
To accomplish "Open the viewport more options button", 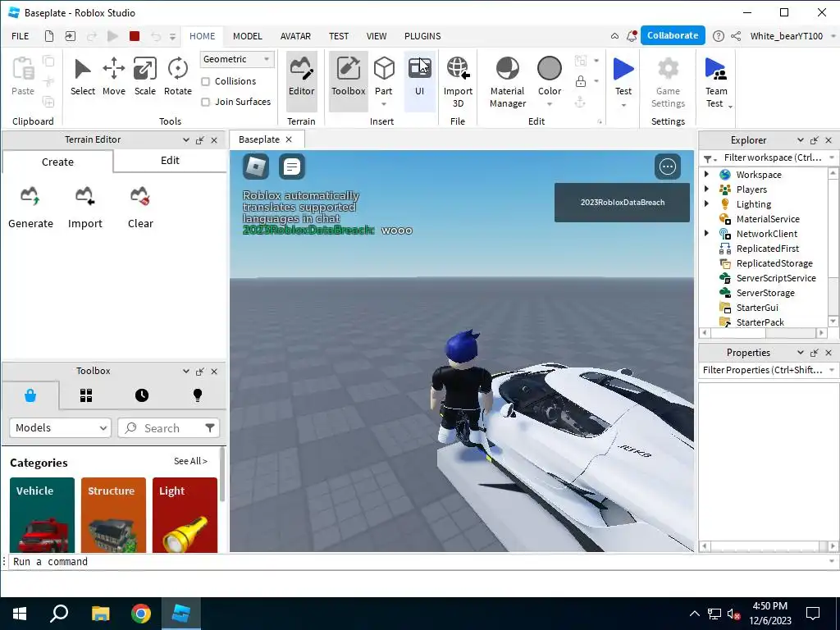I will click(668, 167).
